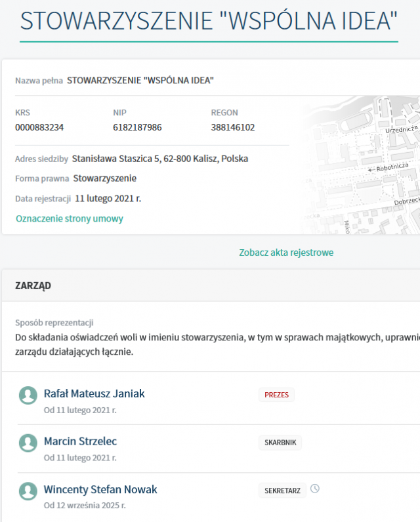Click the Sposób reprezentacji label
Image resolution: width=420 pixels, height=522 pixels.
(54, 323)
